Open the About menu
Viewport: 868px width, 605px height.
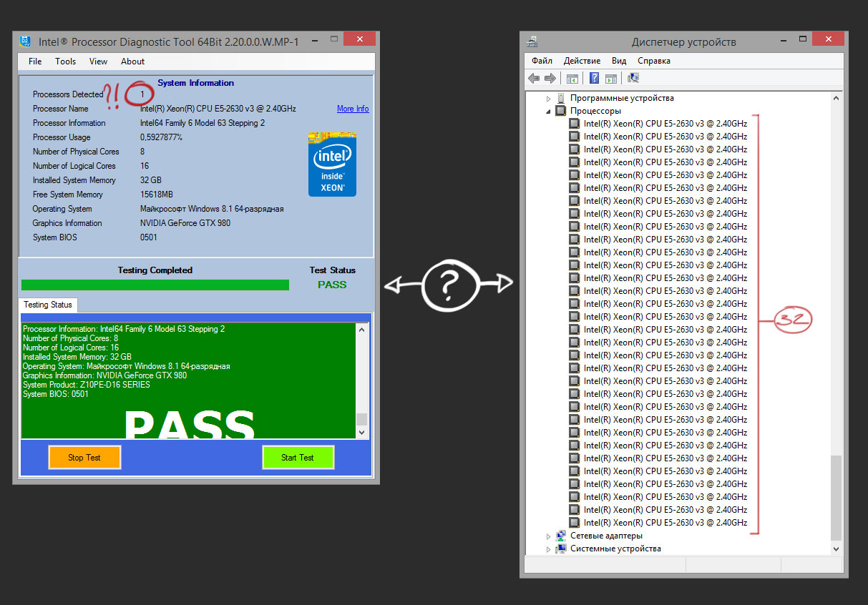[x=132, y=62]
